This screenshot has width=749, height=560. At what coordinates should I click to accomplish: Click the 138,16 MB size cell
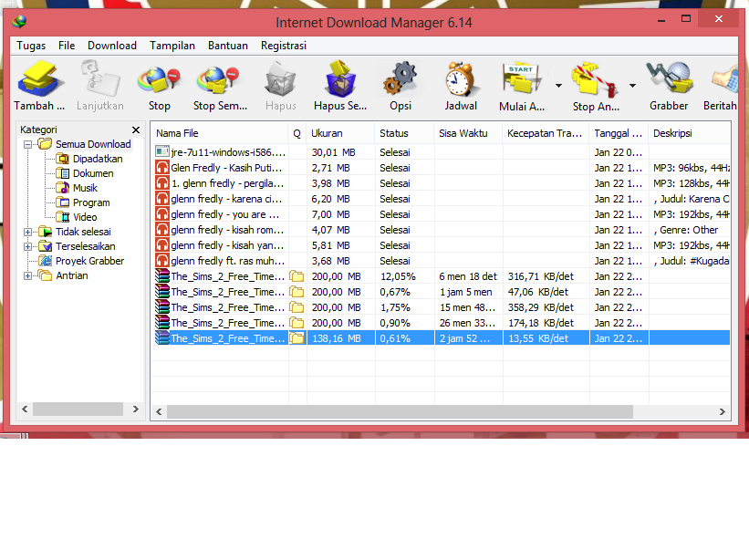pos(340,338)
